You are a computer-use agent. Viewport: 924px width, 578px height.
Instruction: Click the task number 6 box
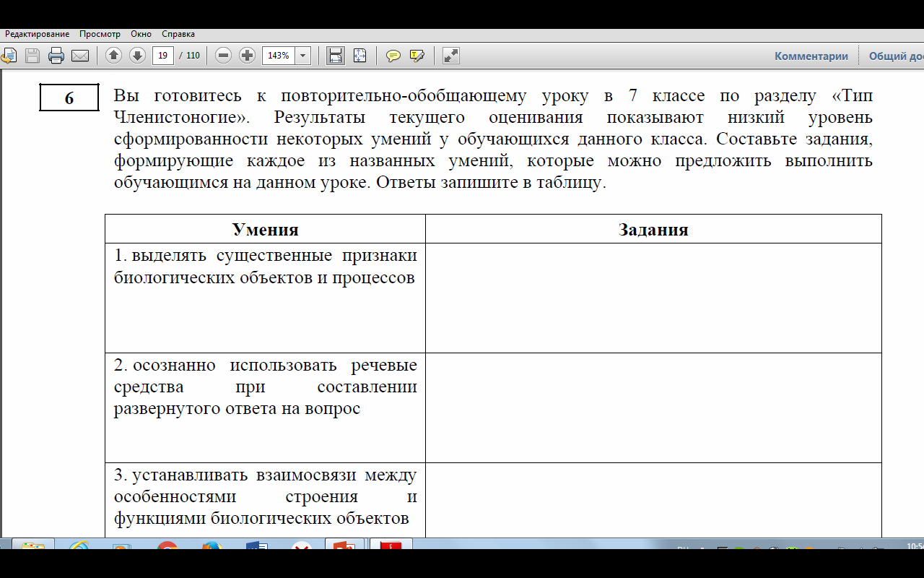69,98
